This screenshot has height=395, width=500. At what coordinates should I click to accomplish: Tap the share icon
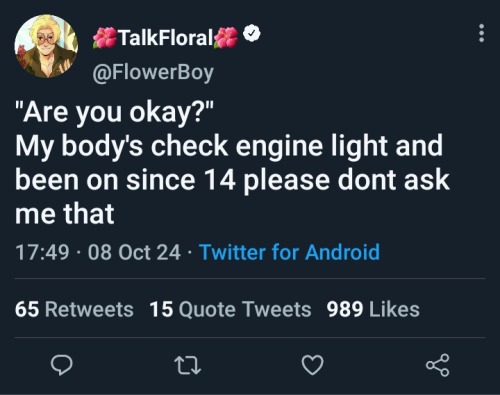[438, 365]
